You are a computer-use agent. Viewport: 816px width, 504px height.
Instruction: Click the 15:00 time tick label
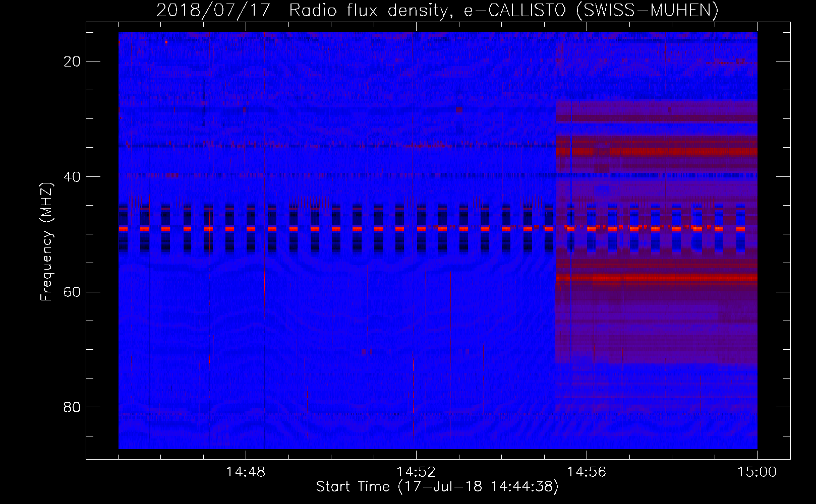757,472
